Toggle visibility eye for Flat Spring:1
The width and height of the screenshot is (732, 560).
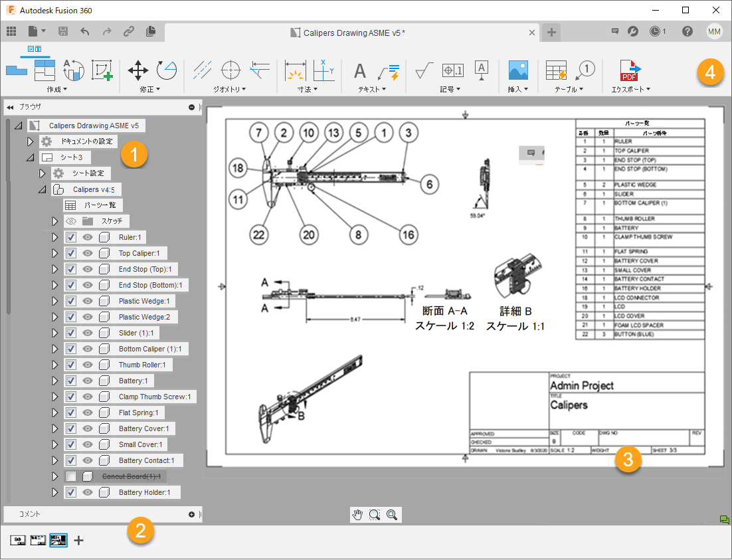click(x=87, y=413)
